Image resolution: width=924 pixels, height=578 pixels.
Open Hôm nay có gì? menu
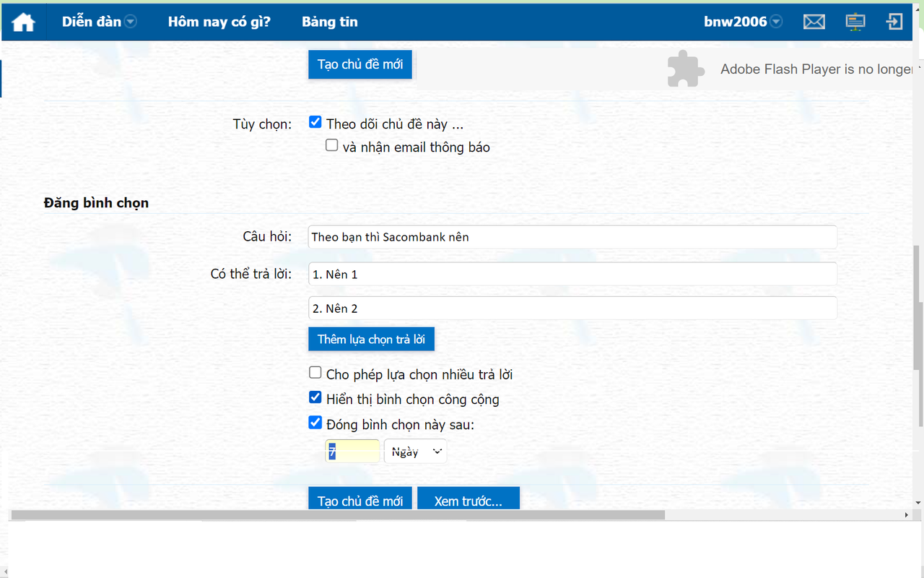219,22
